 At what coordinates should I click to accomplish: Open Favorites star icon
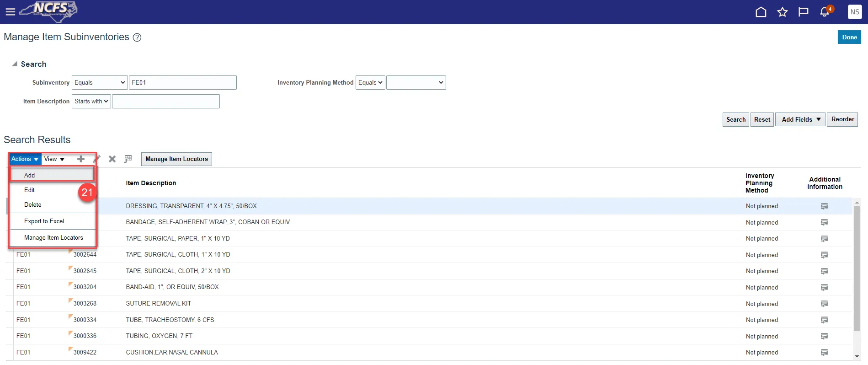tap(782, 12)
